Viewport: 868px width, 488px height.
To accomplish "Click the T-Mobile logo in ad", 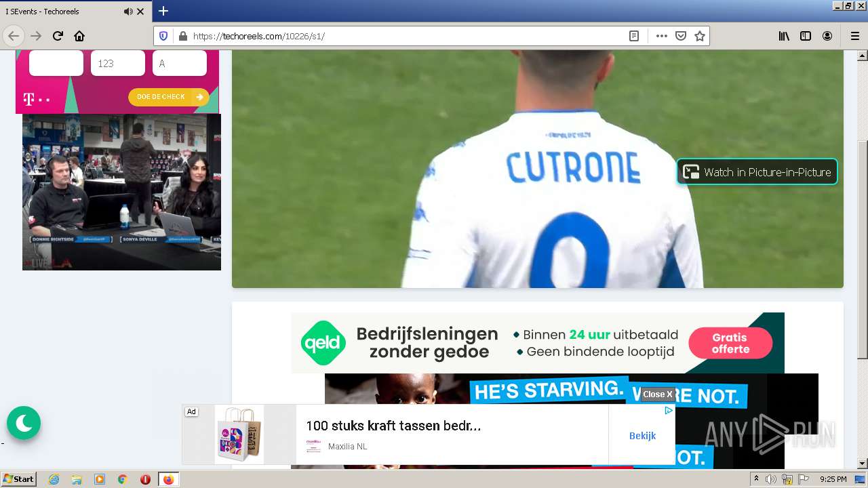I will click(x=36, y=100).
